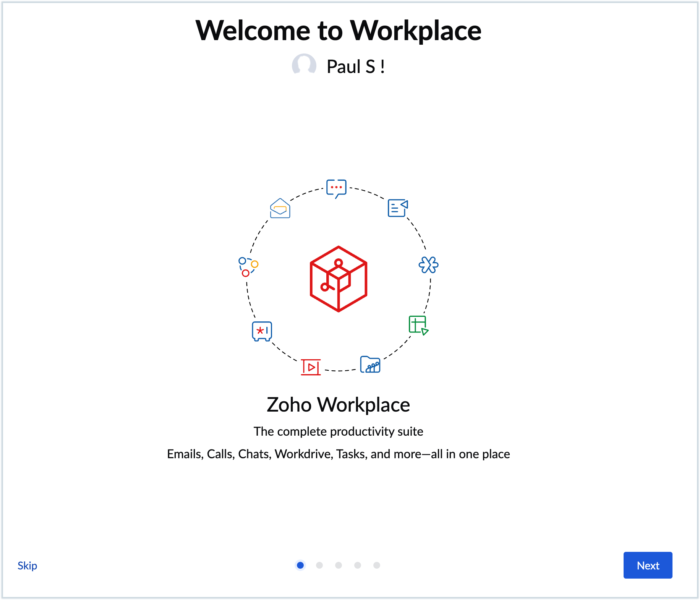Click the complete productivity suite tagline

[339, 431]
